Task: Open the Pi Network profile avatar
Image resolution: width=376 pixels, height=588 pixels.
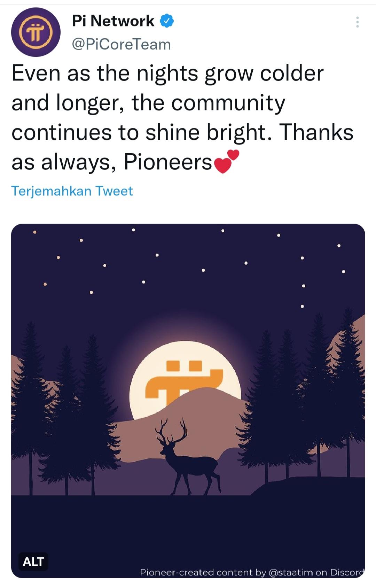Action: tap(36, 32)
